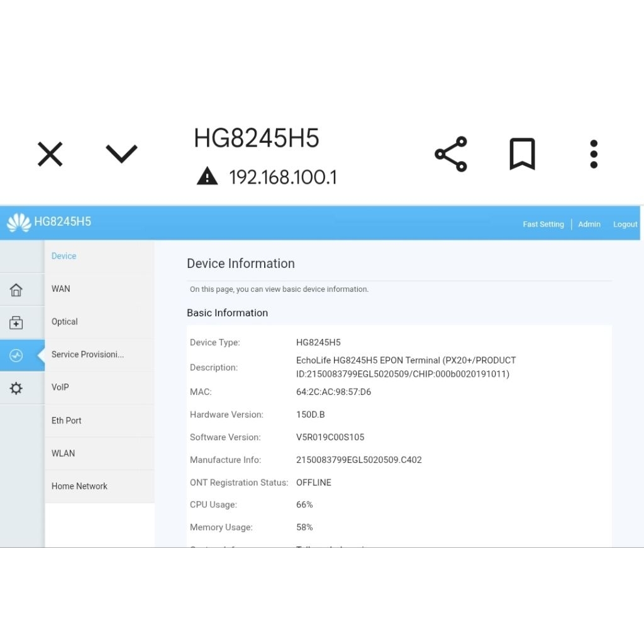Open the gear advanced settings icon
644x644 pixels.
point(16,389)
